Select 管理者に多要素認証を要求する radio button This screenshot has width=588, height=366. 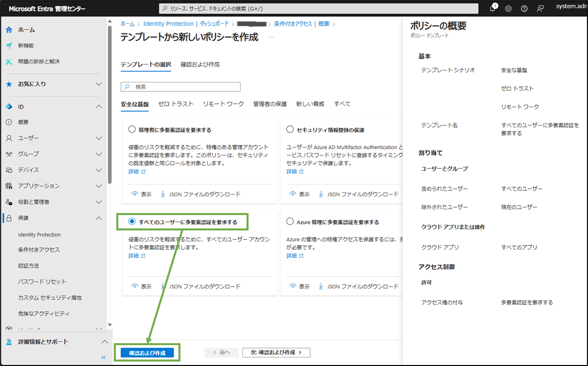coord(132,129)
